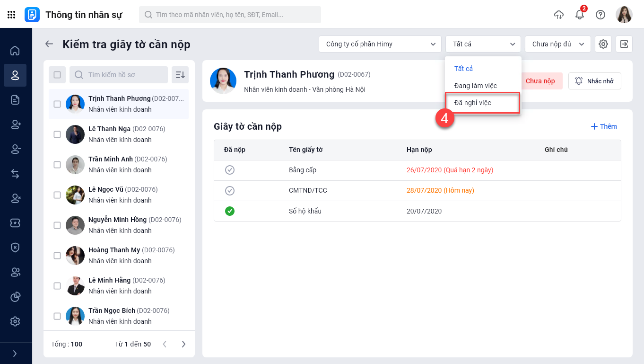Go to the Home icon in sidebar

[x=15, y=51]
